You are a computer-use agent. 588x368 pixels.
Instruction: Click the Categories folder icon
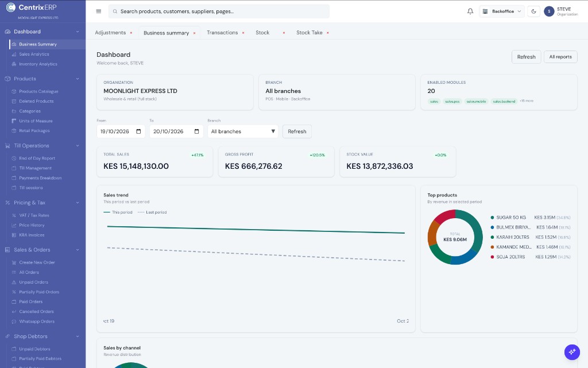pos(14,111)
